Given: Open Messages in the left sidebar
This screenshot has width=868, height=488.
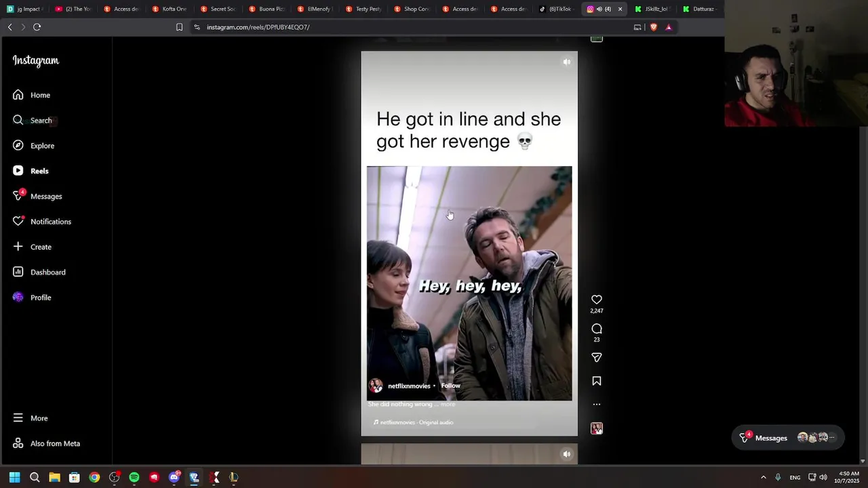Looking at the screenshot, I should pyautogui.click(x=37, y=196).
